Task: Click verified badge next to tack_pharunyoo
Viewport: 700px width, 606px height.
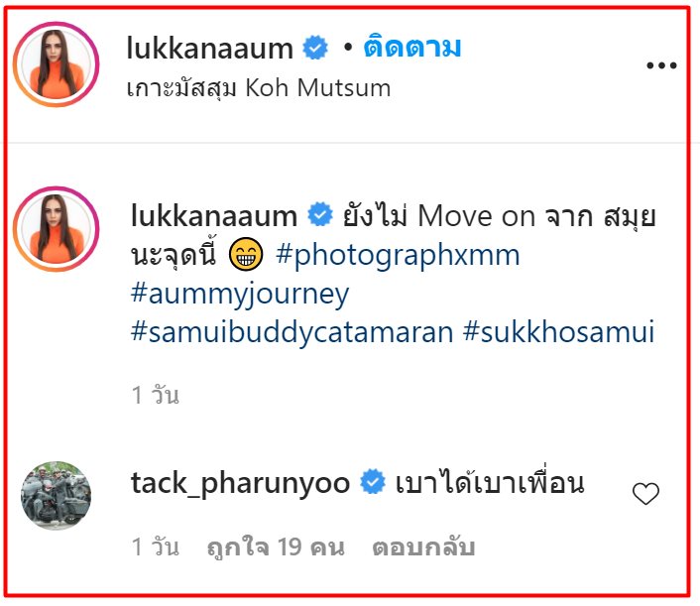Action: click(373, 481)
